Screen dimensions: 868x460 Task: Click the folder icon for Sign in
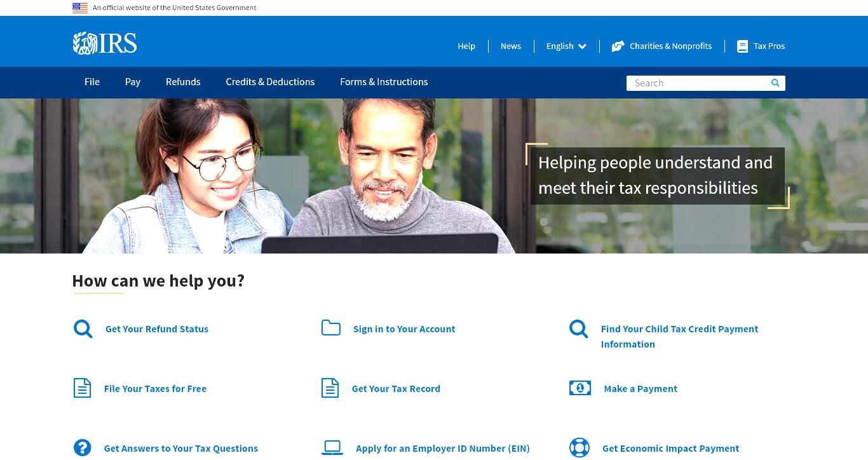click(x=331, y=328)
